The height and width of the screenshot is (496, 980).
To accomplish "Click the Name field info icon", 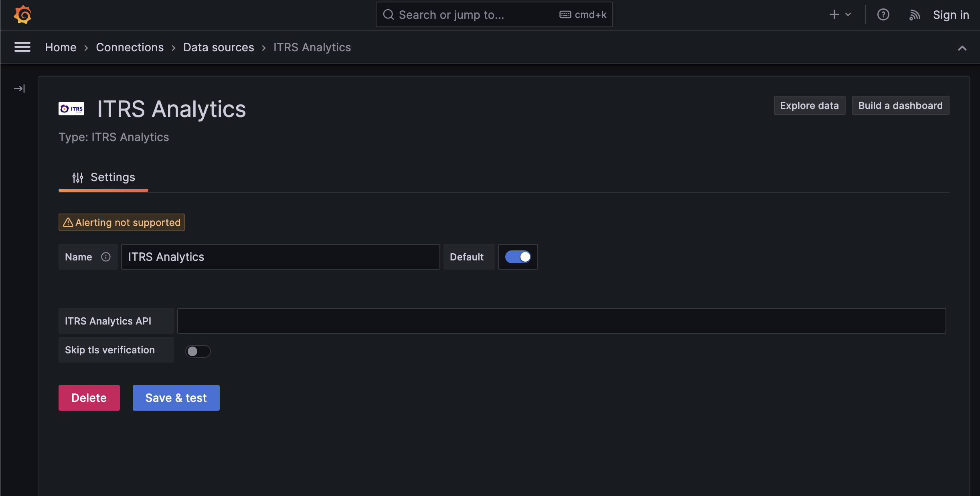I will [x=106, y=257].
